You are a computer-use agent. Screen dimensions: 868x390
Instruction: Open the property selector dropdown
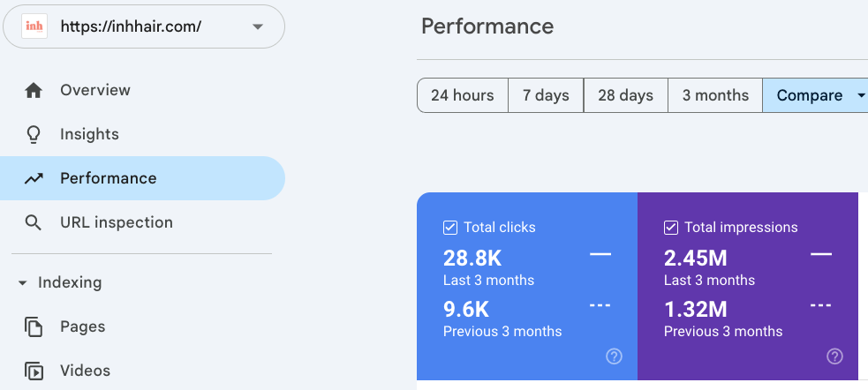(x=257, y=26)
